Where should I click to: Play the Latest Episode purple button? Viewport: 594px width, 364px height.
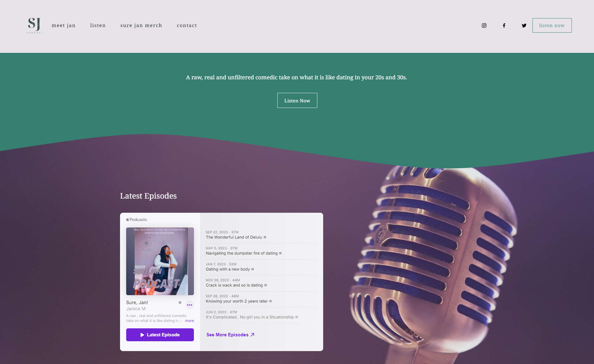click(x=160, y=335)
